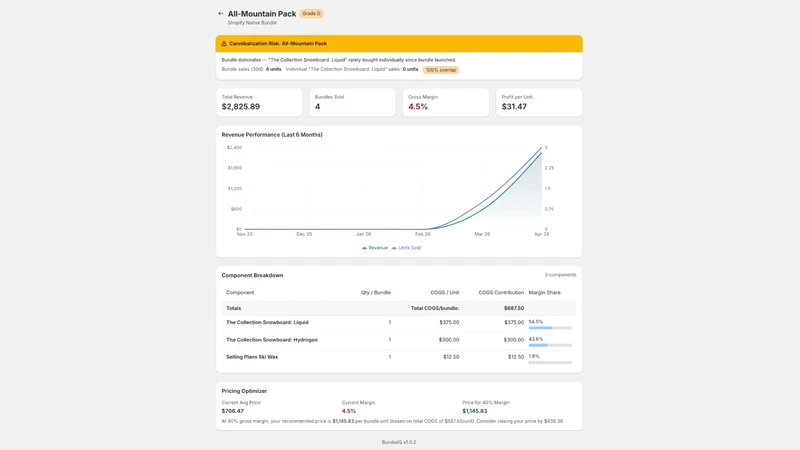This screenshot has width=800, height=450.
Task: Click the Mar 26 label on the chart axis
Action: 482,234
